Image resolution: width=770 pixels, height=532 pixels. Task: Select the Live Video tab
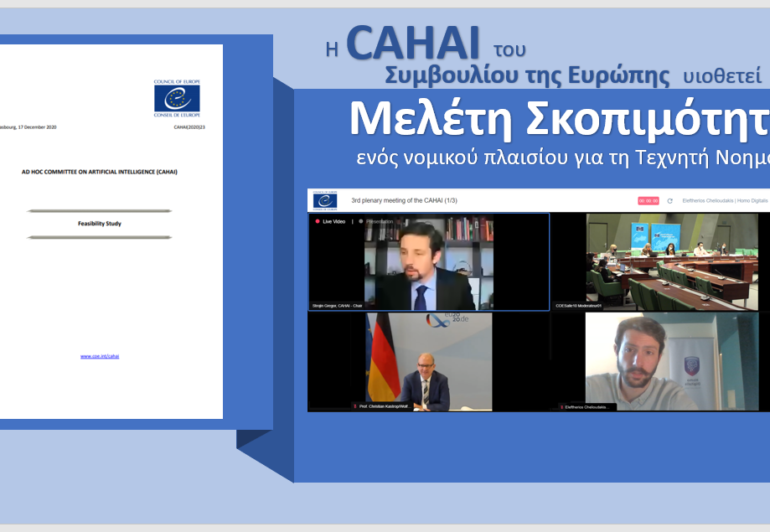click(x=333, y=222)
